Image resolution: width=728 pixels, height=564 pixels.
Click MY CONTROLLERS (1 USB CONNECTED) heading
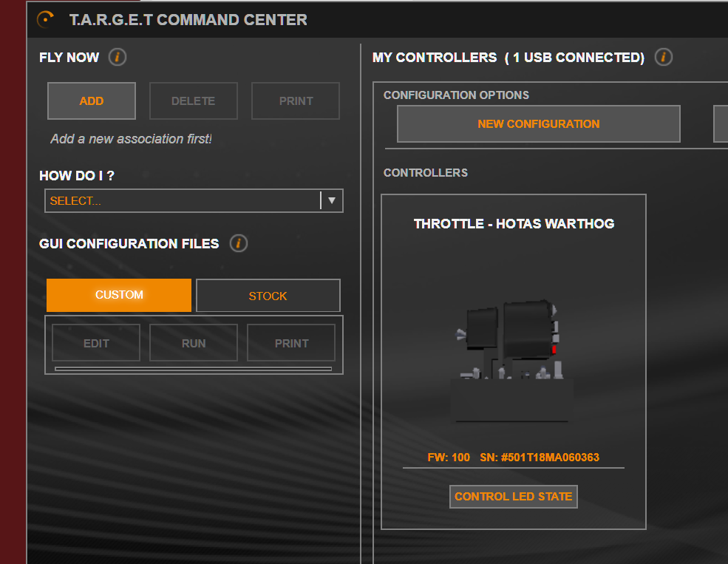click(x=508, y=57)
